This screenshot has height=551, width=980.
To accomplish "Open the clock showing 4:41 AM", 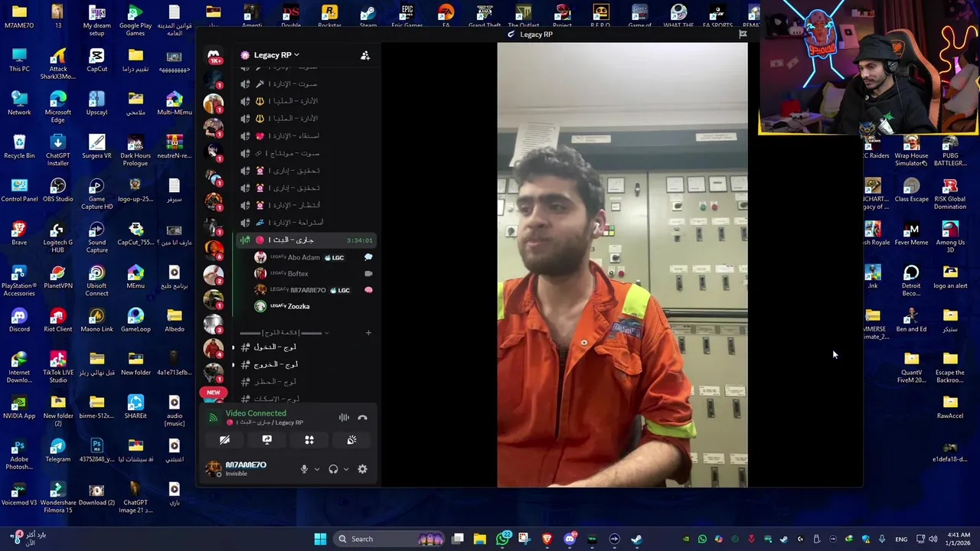I will tap(959, 539).
